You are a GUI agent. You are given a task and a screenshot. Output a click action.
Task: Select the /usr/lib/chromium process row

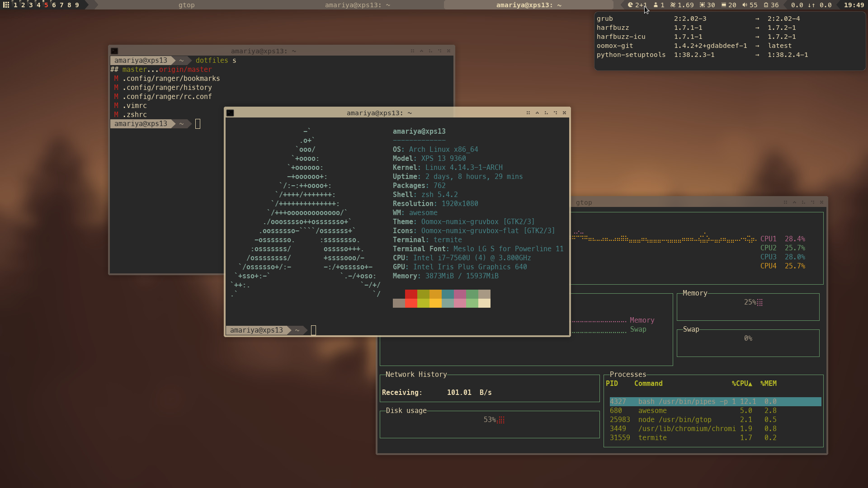point(715,429)
